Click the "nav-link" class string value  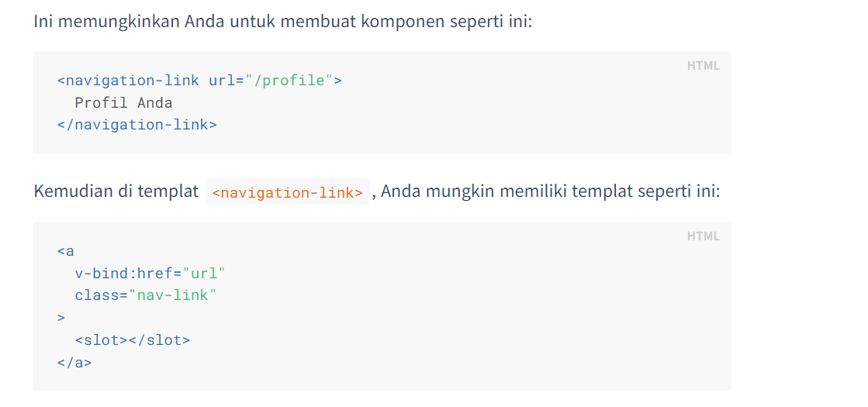[173, 295]
